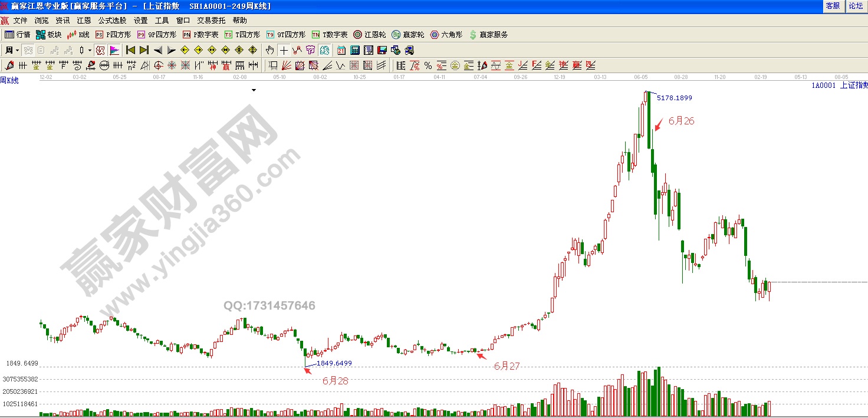The width and height of the screenshot is (868, 418).
Task: Click the 客服 button in title bar
Action: coord(832,6)
